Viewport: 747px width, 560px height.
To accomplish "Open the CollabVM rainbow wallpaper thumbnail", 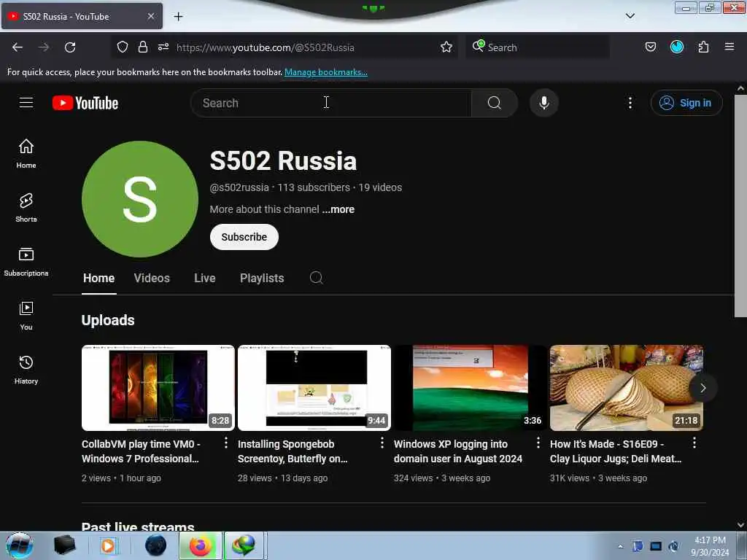I will pos(158,388).
